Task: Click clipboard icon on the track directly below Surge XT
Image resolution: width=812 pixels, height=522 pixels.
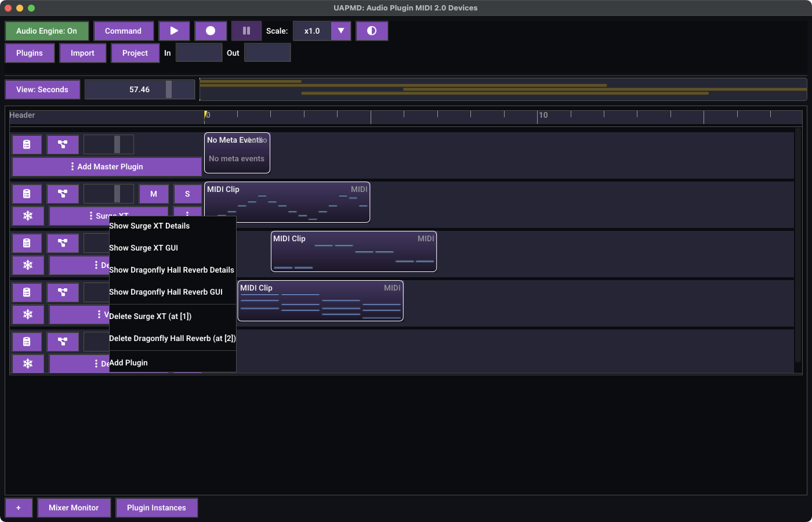Action: click(27, 243)
